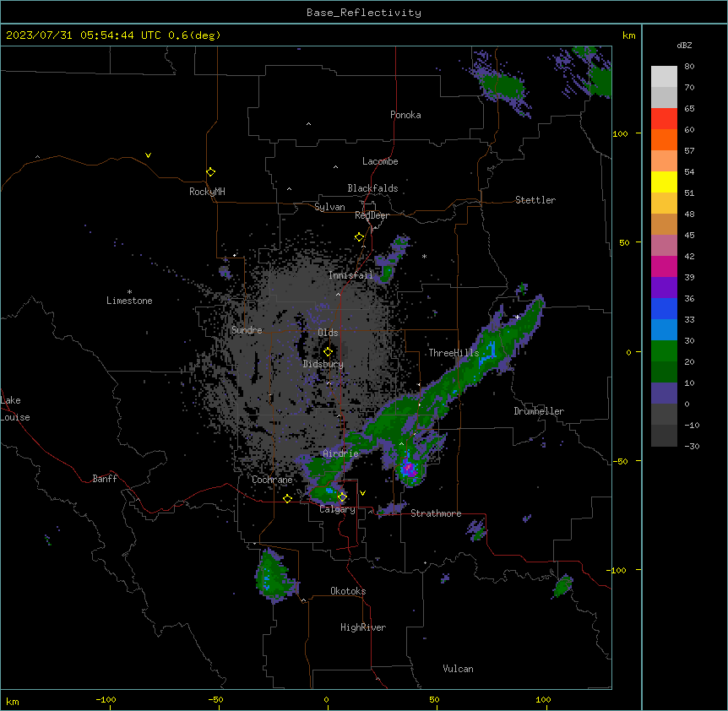Click the white caret marker west of Lacombe

click(335, 167)
